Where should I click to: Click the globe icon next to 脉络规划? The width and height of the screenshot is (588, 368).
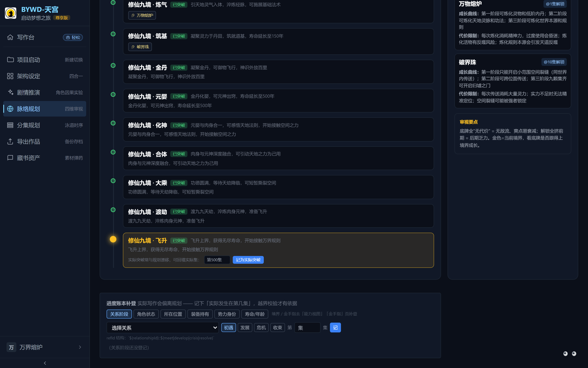[10, 109]
